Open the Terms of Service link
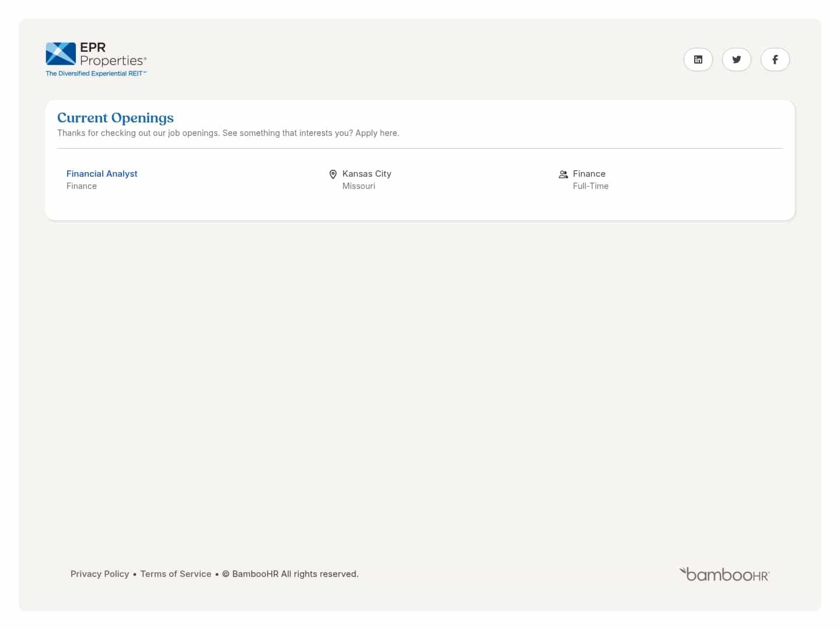Viewport: 840px width, 630px height. coord(176,574)
